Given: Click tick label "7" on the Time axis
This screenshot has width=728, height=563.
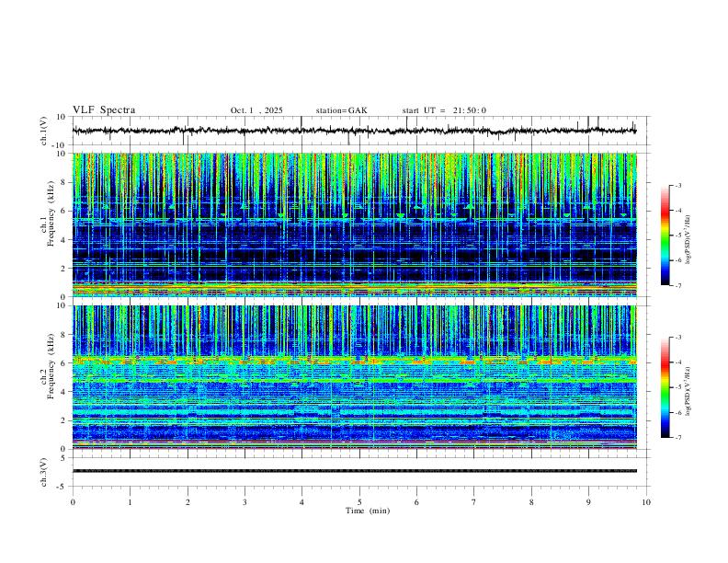Looking at the screenshot, I should coord(474,502).
